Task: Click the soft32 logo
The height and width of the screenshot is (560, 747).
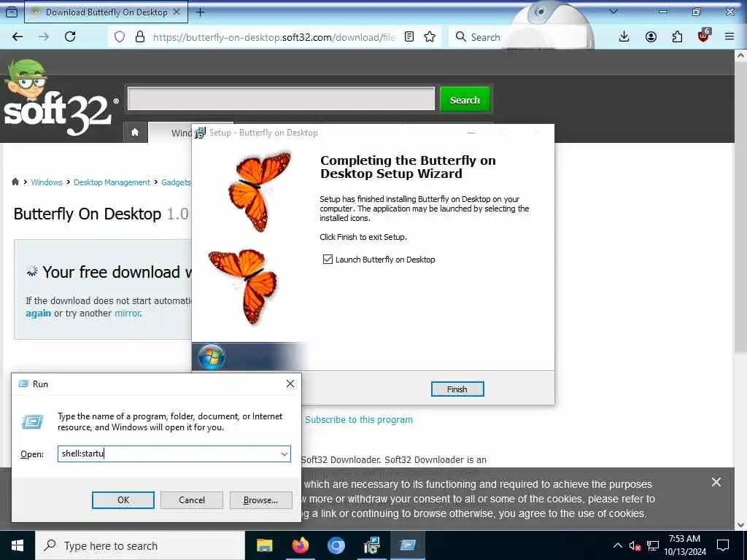Action: pos(60,98)
